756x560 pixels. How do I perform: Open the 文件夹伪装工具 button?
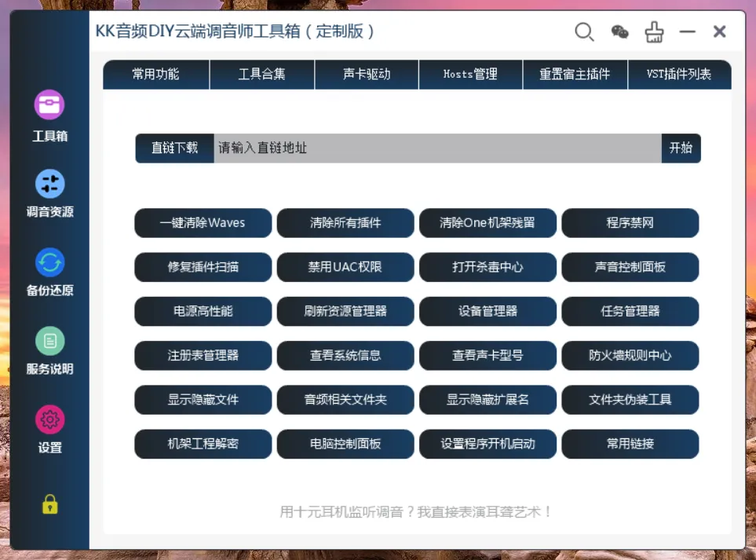tap(630, 400)
